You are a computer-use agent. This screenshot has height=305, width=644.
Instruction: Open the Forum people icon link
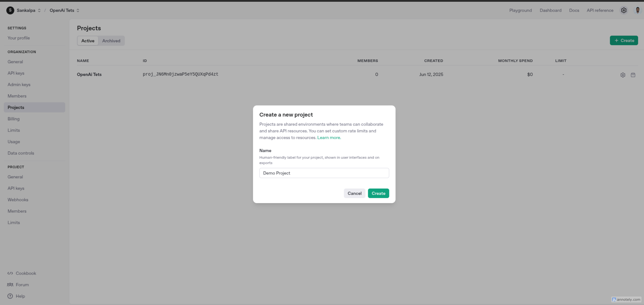(10, 285)
